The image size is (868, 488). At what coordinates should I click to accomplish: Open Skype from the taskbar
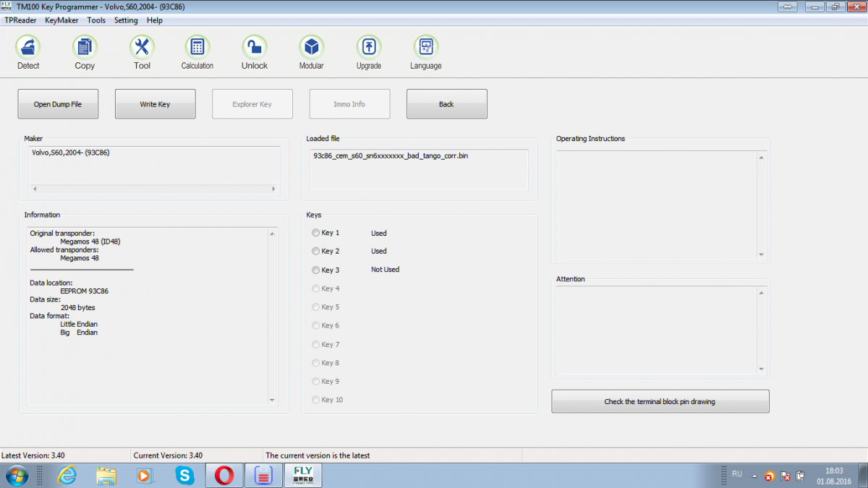coord(184,476)
